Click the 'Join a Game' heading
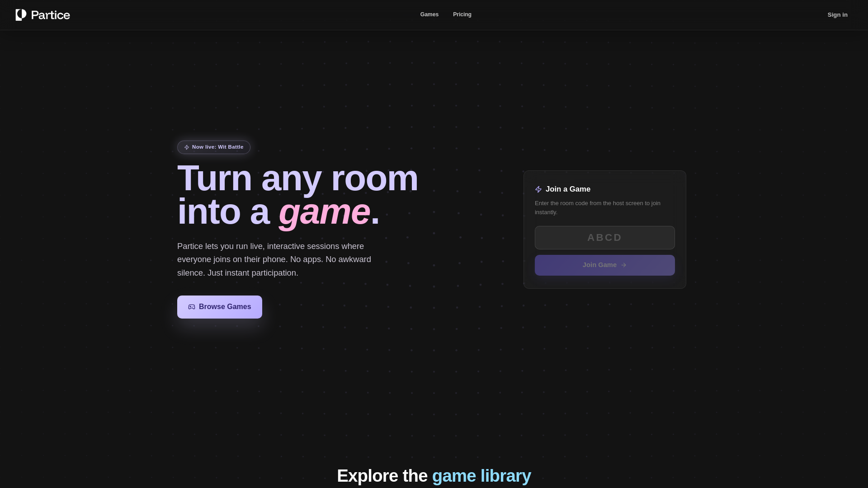Viewport: 868px width, 488px height. click(x=568, y=189)
